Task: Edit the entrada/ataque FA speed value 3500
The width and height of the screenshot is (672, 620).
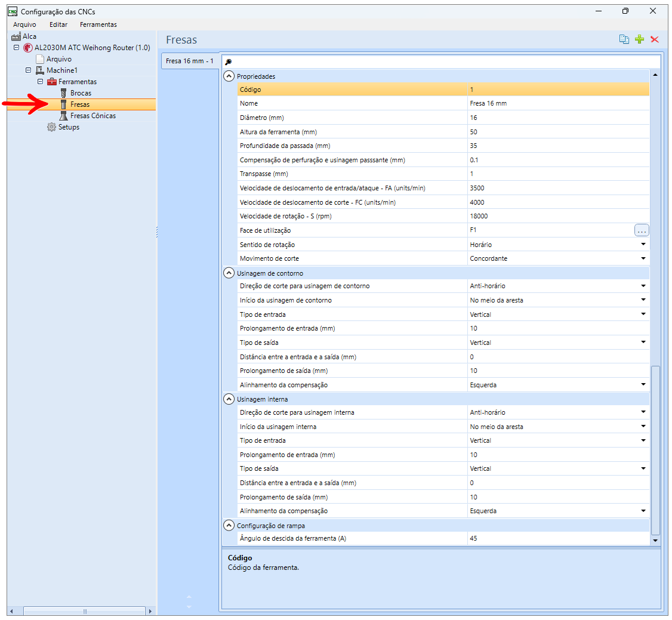Action: coord(558,188)
